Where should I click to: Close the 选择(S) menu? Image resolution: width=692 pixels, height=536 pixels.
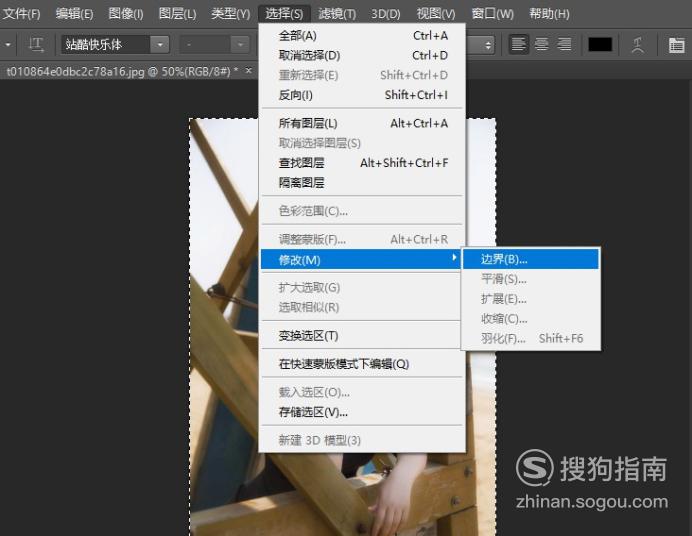tap(284, 14)
